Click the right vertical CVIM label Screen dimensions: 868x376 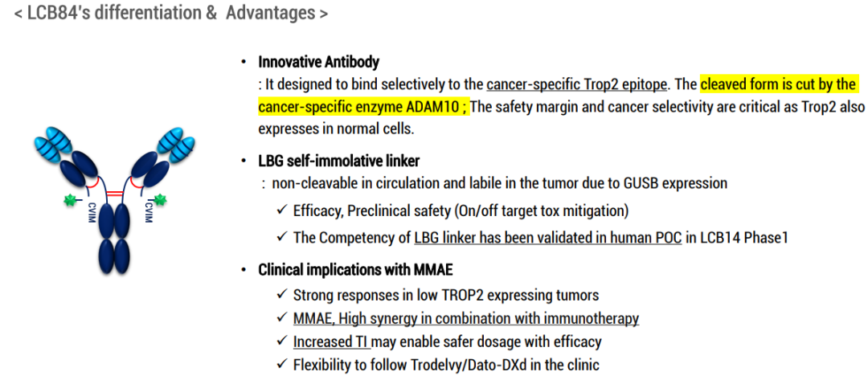click(147, 213)
